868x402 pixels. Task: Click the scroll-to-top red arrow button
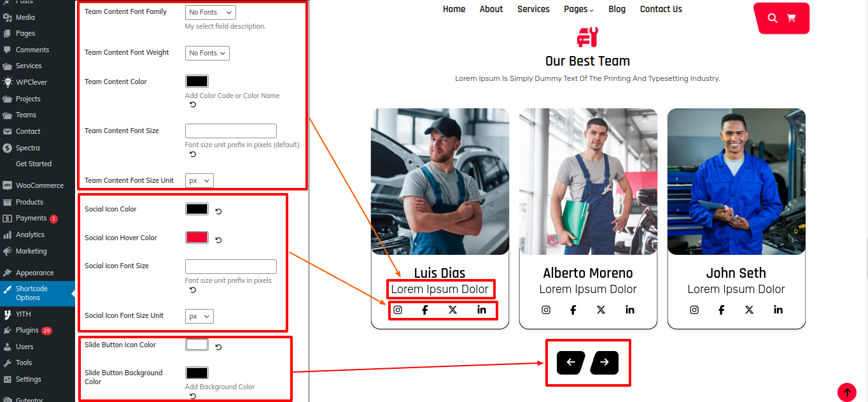tap(846, 392)
